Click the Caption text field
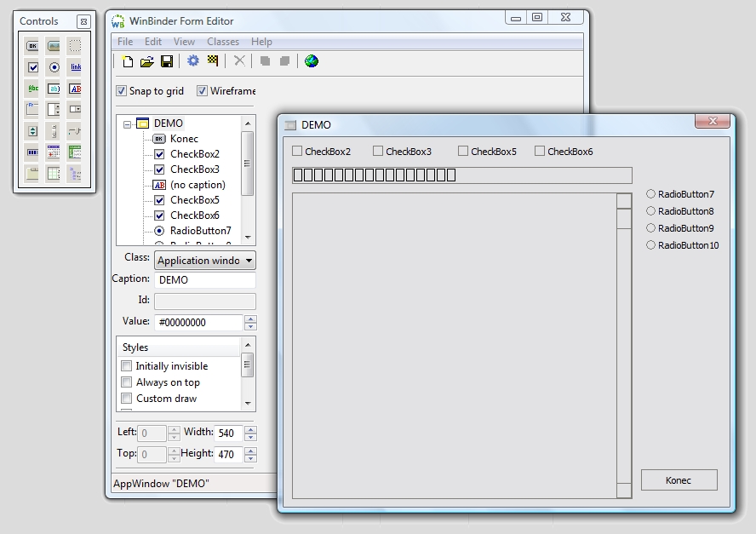This screenshot has height=534, width=756. pyautogui.click(x=204, y=280)
